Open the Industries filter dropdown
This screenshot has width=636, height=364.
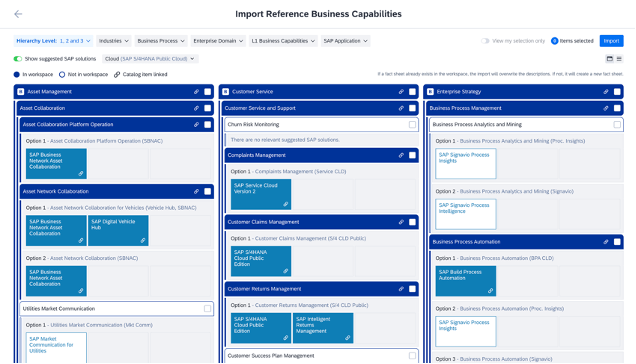114,41
